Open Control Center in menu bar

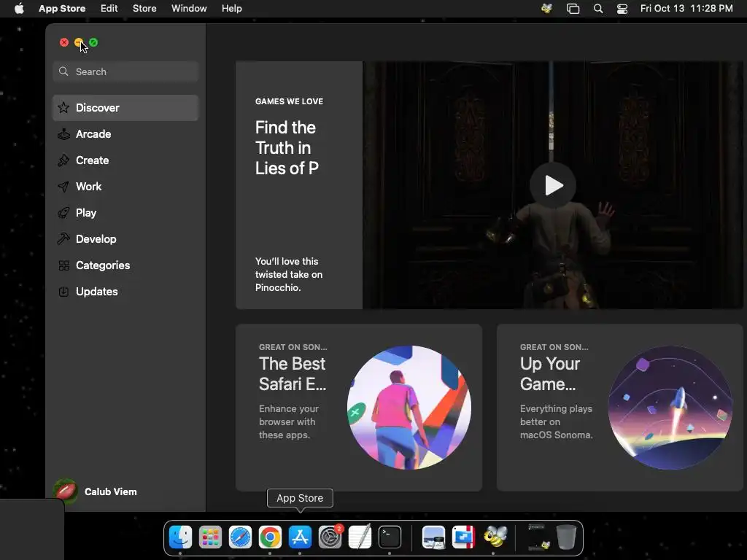622,9
